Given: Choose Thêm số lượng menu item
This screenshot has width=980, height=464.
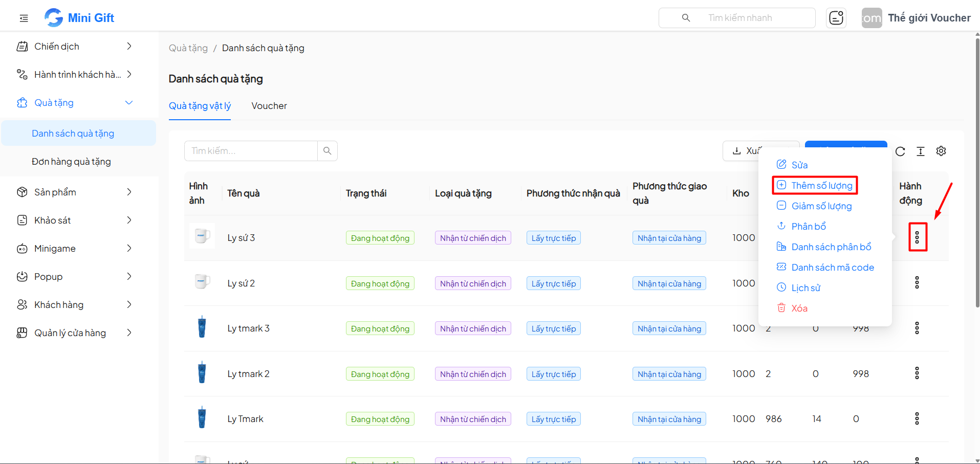Looking at the screenshot, I should [x=815, y=185].
